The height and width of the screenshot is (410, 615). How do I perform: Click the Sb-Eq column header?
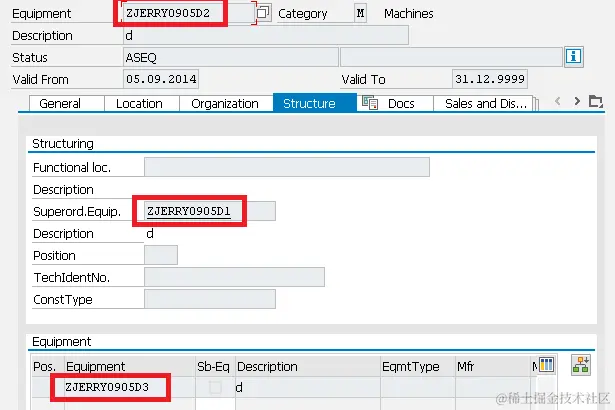coord(215,366)
